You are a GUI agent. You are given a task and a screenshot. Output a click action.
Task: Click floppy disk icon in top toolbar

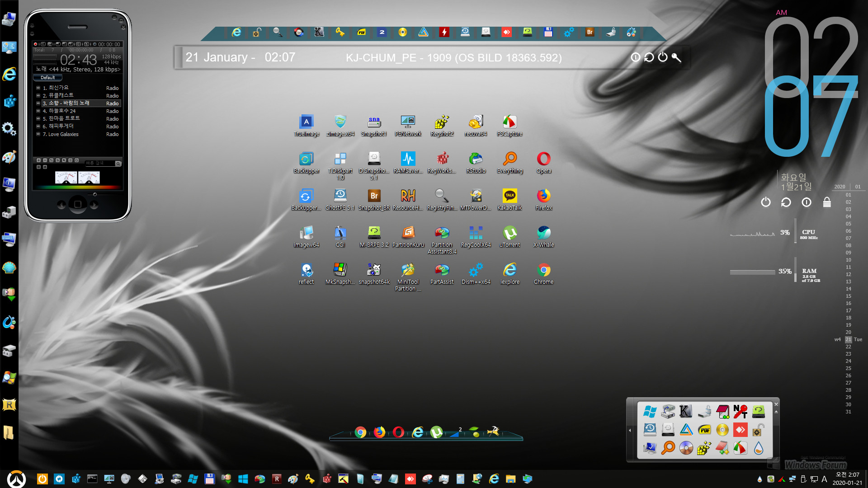548,32
